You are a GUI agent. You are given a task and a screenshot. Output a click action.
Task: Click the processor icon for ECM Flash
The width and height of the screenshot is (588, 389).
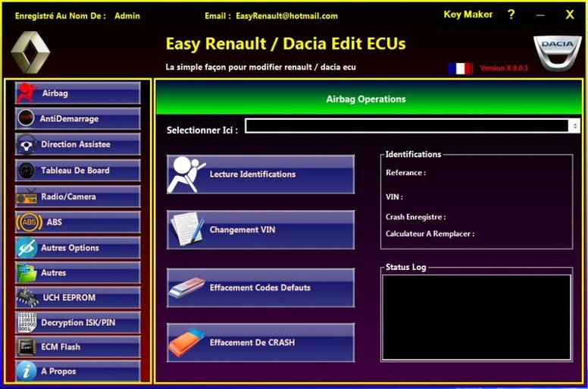(x=27, y=347)
